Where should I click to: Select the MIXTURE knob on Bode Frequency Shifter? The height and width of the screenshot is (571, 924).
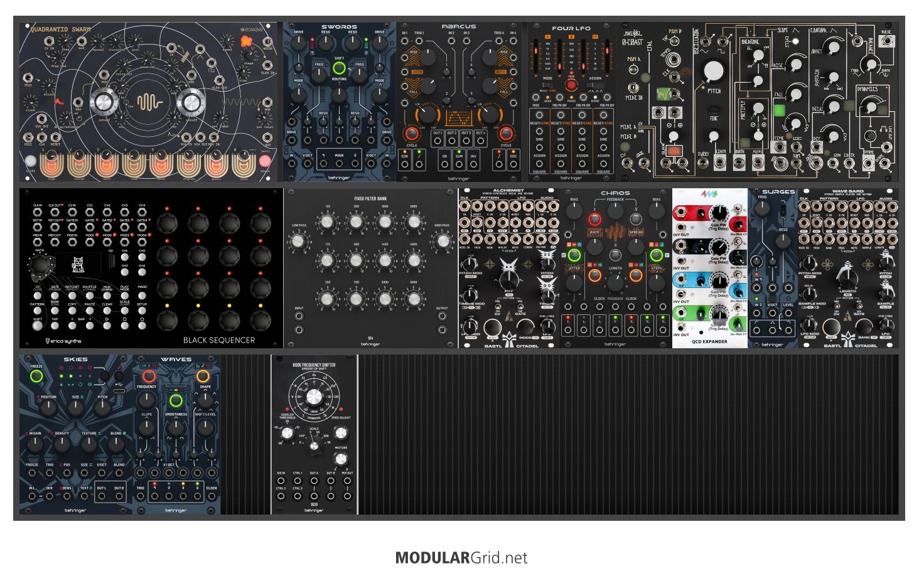coord(341,460)
